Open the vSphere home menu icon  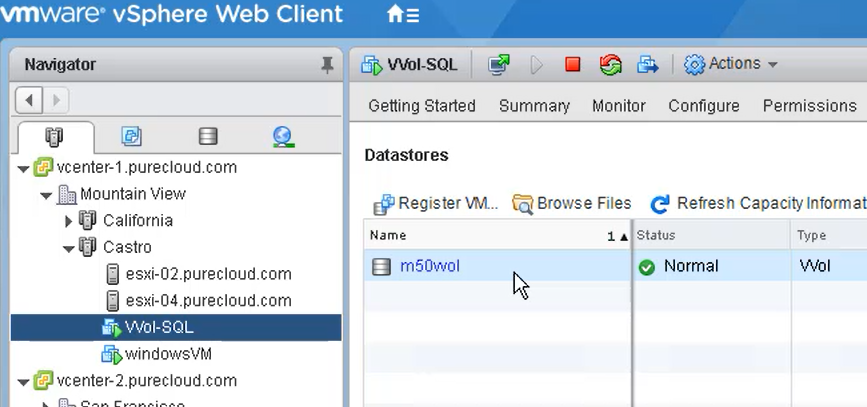click(x=403, y=14)
